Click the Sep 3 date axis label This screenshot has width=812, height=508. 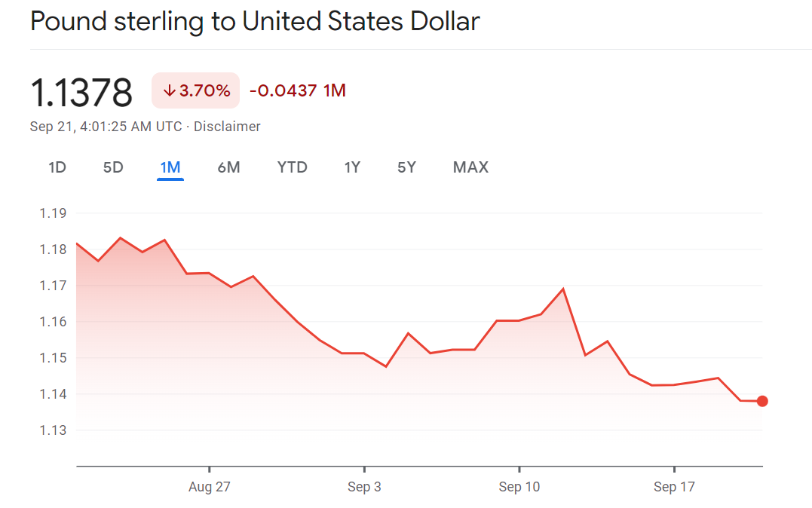tap(364, 487)
